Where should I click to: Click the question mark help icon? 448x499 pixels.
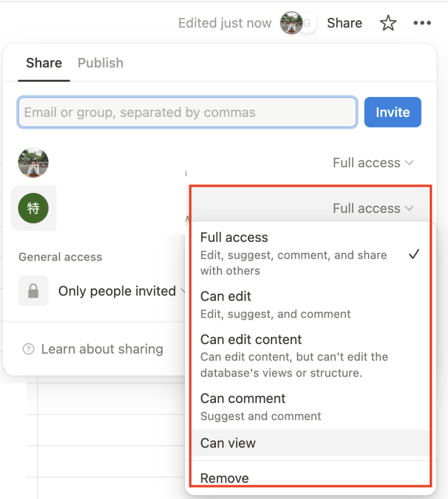[x=29, y=349]
